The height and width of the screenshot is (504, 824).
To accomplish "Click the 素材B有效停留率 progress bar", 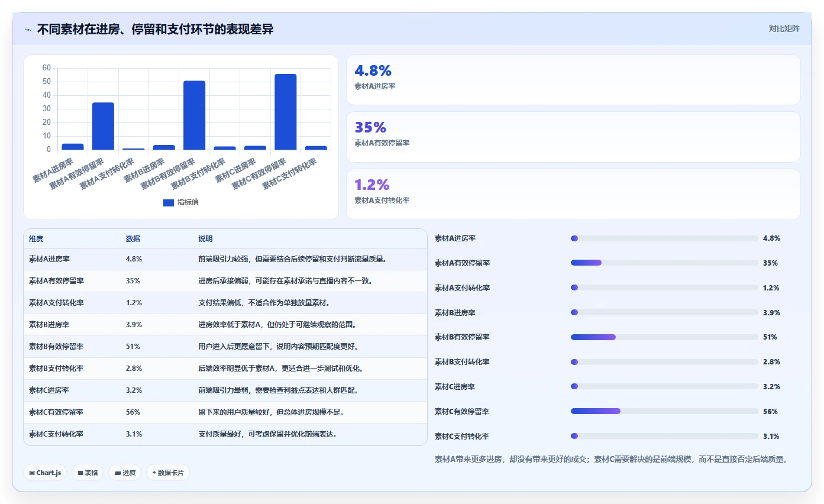I will coord(664,337).
